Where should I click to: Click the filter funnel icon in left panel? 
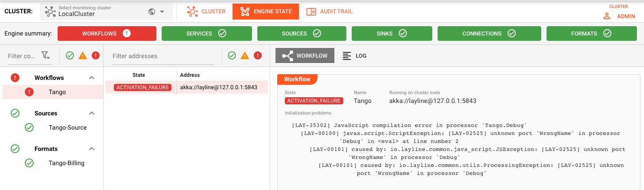pos(45,55)
